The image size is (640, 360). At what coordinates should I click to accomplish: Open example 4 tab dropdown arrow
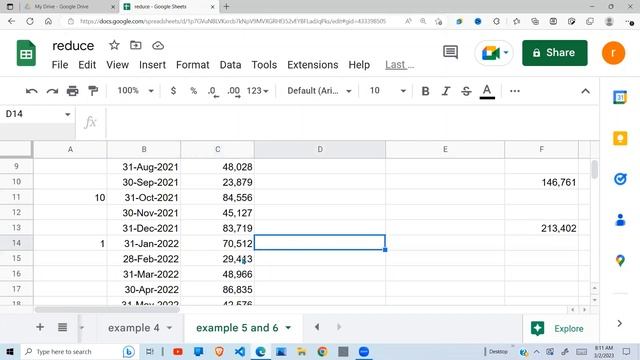coord(169,328)
